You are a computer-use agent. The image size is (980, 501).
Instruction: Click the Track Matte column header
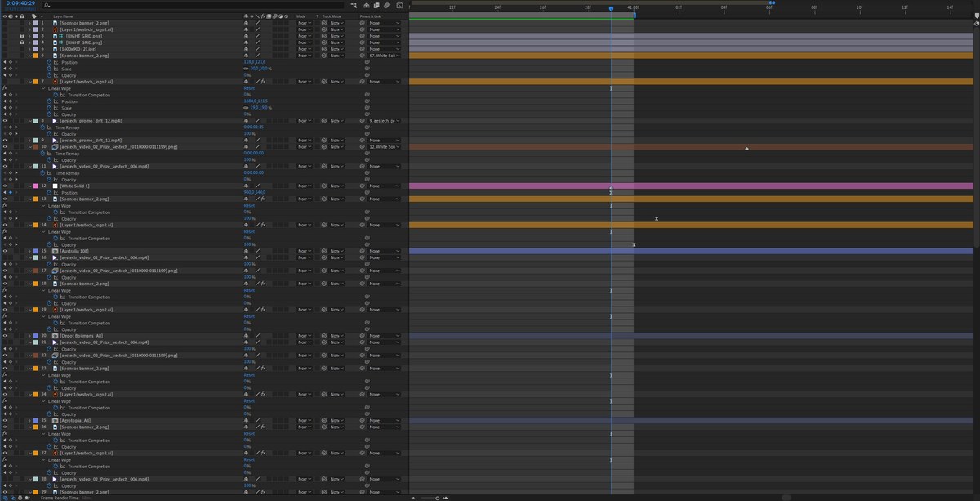pyautogui.click(x=332, y=16)
